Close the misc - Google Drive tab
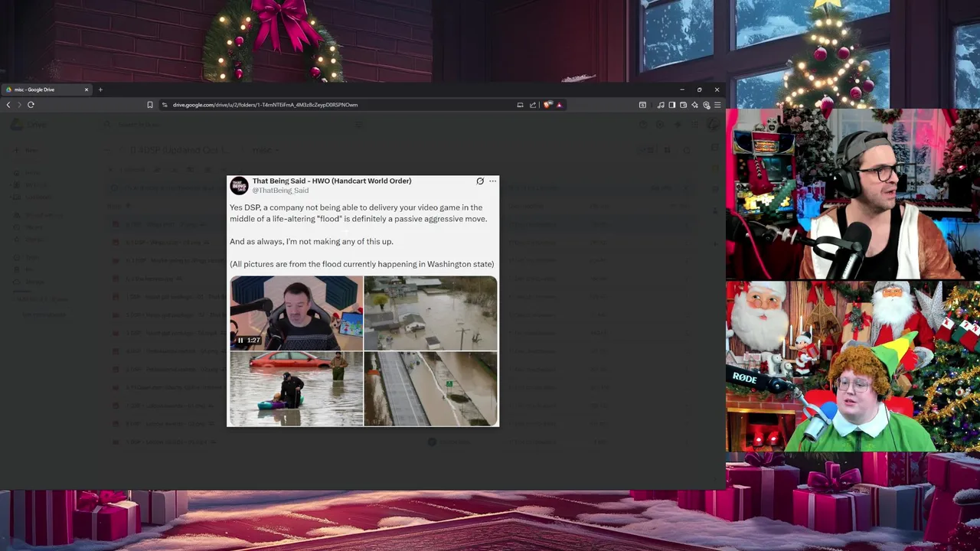 tap(87, 90)
